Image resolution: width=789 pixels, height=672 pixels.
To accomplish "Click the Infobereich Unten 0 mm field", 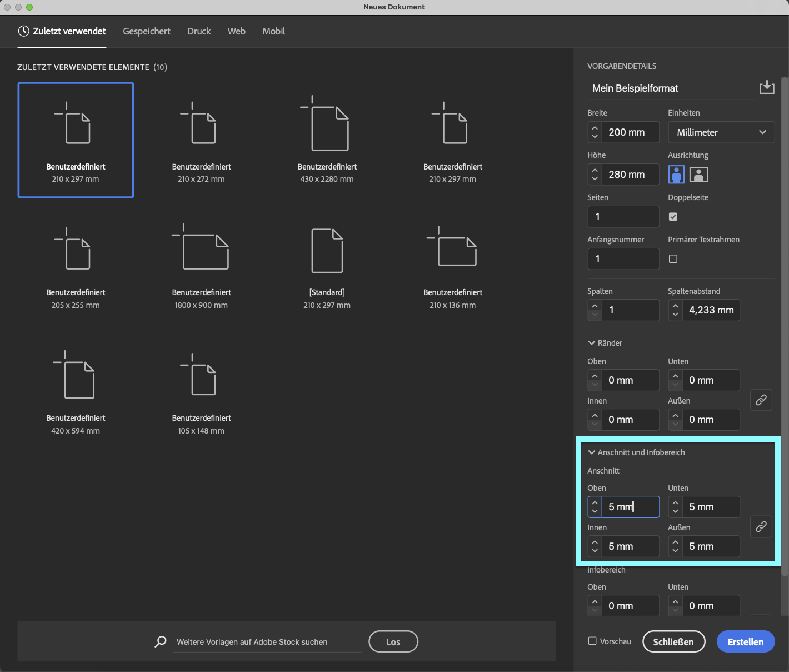I will click(x=711, y=605).
